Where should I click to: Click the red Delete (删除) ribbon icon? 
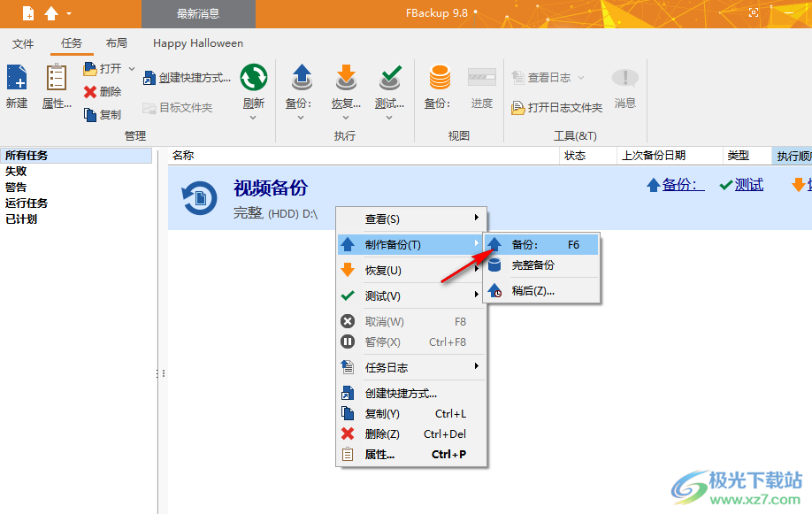[90, 92]
